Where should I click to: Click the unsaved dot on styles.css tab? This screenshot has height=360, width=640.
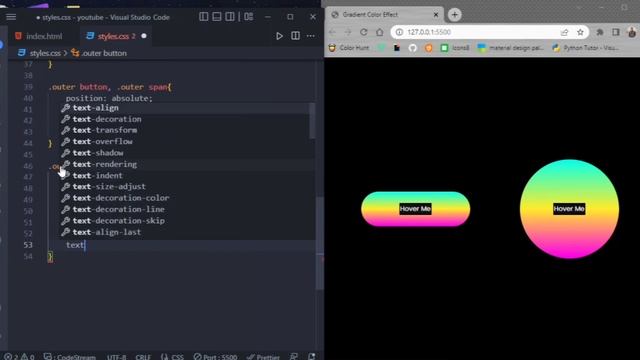(x=144, y=36)
